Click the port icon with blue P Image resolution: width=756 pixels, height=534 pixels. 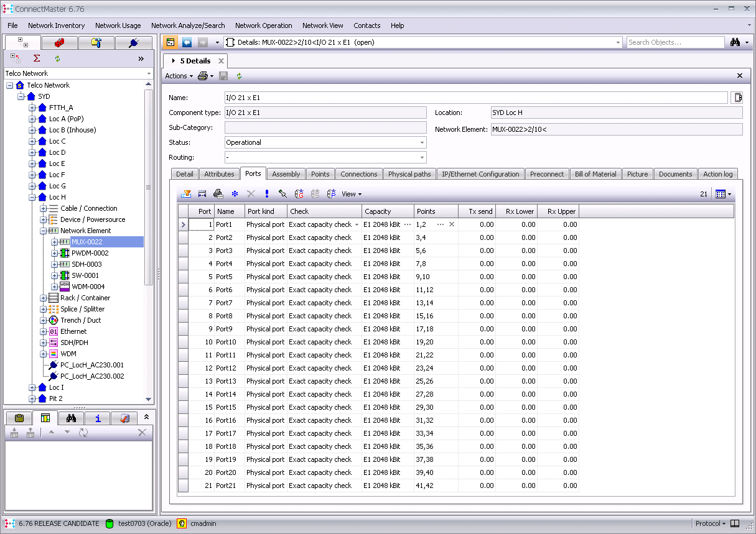[x=332, y=194]
